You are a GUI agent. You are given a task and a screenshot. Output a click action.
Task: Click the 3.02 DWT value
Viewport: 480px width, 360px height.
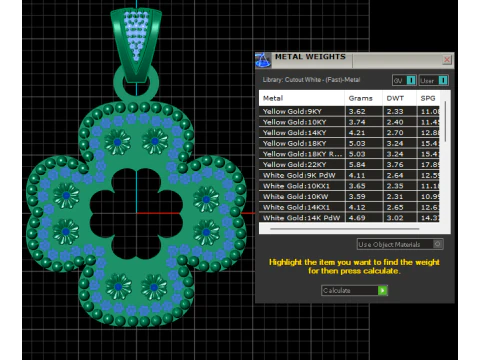395,218
